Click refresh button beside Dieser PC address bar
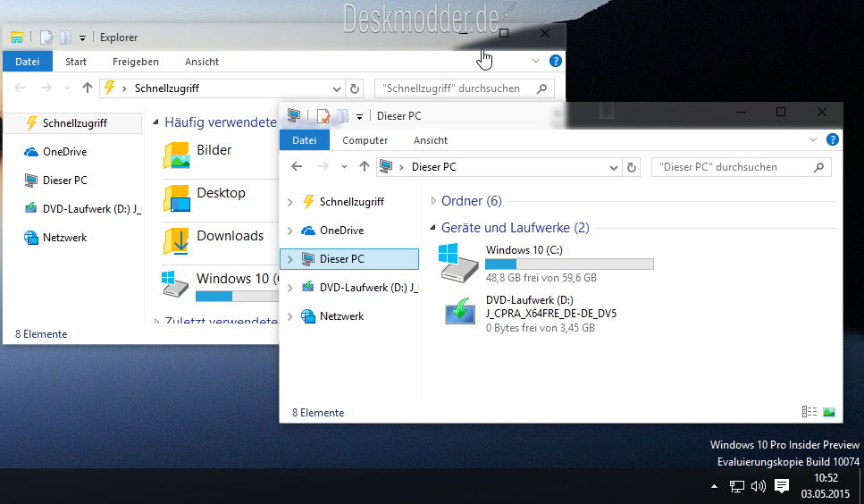 633,167
